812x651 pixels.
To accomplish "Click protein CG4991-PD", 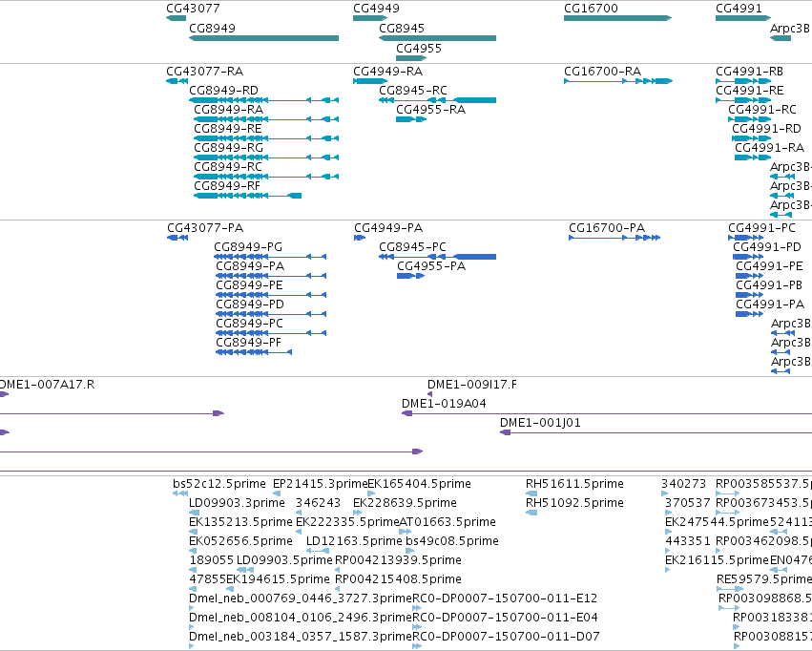I will [748, 257].
